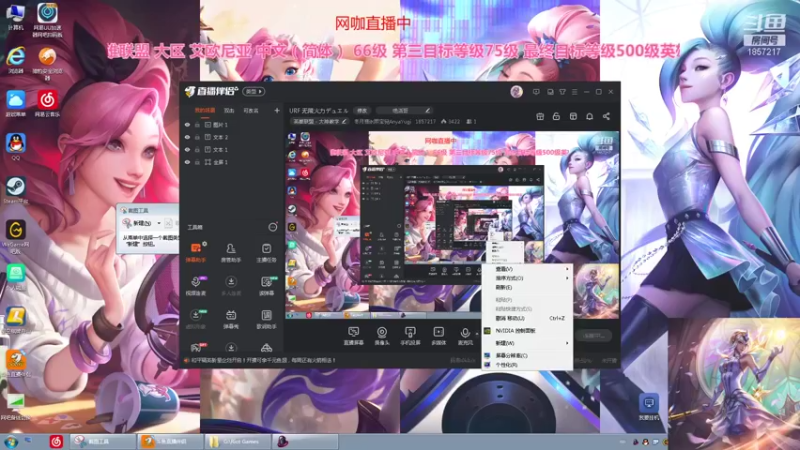Add a 直播屏幕 screen capture source

[353, 336]
